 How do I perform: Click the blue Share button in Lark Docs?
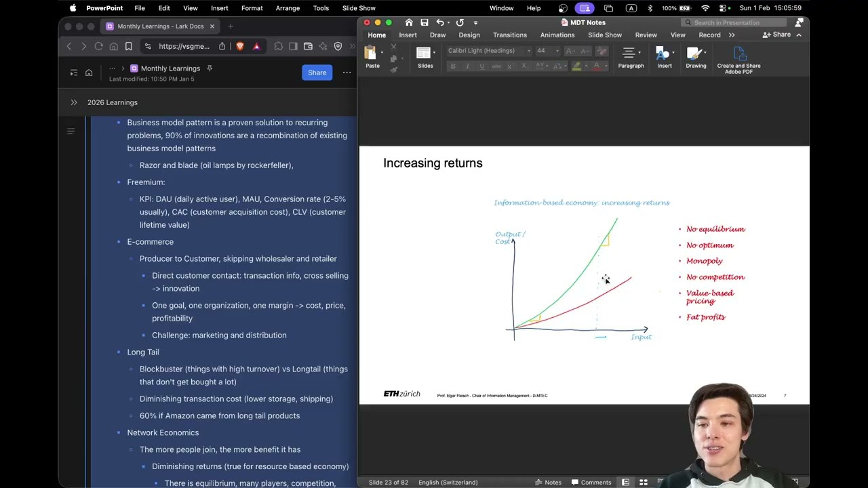click(317, 73)
